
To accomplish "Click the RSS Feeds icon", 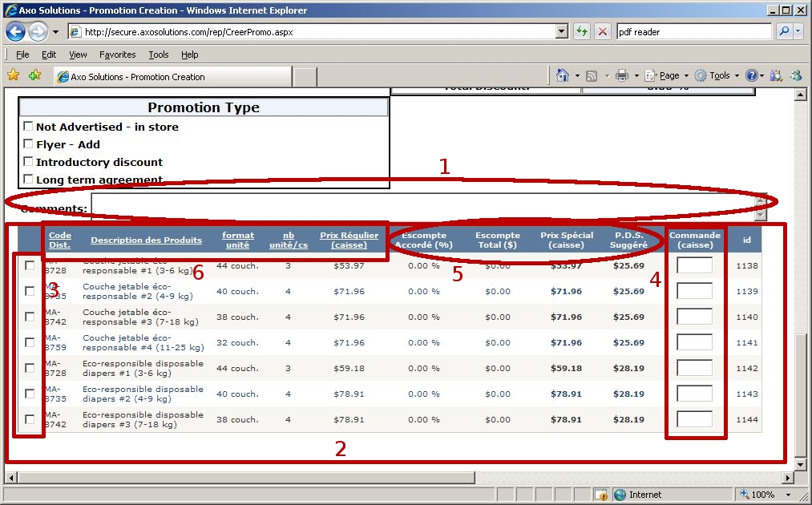I will (x=592, y=76).
